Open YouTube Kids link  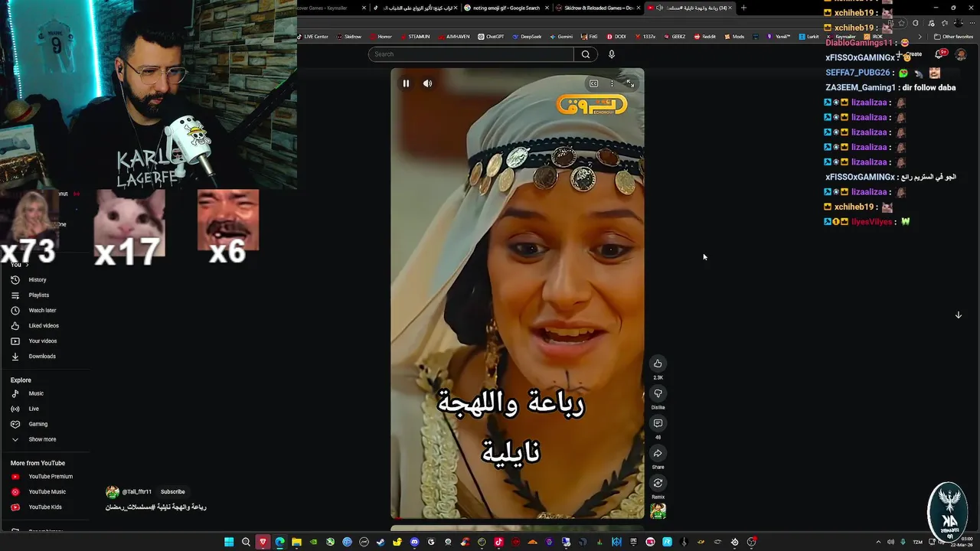[x=46, y=507]
